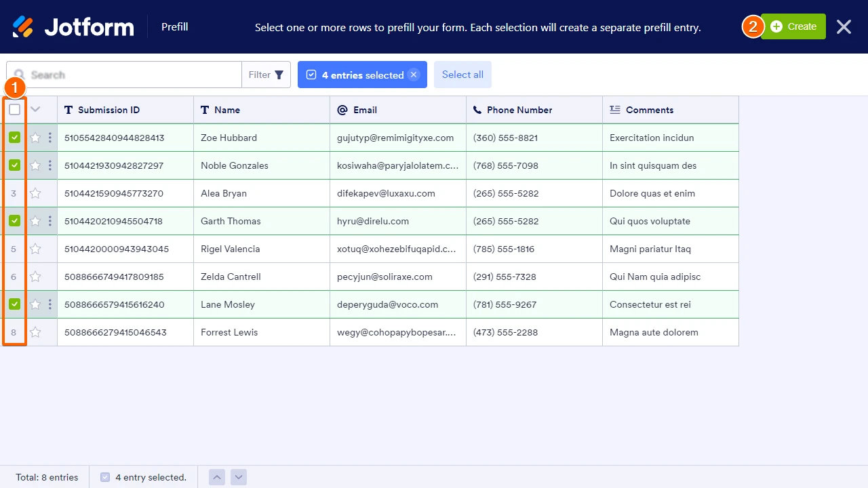868x488 pixels.
Task: Star the Zoe Hubbard row
Action: tap(35, 138)
